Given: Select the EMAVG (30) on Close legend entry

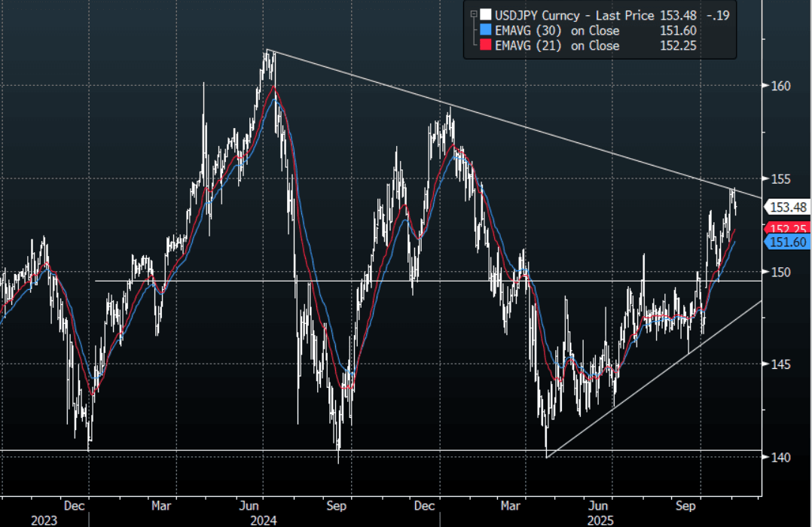Looking at the screenshot, I should (556, 31).
